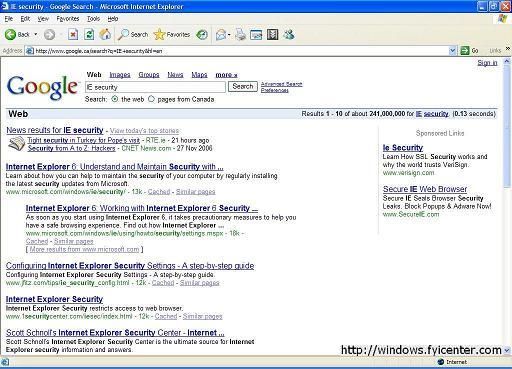
Task: Open the Favorites menu
Action: click(68, 19)
